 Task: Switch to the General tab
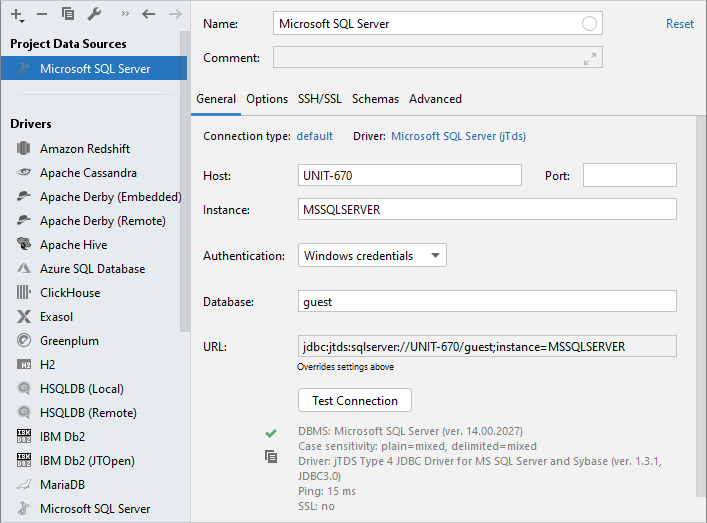[216, 99]
